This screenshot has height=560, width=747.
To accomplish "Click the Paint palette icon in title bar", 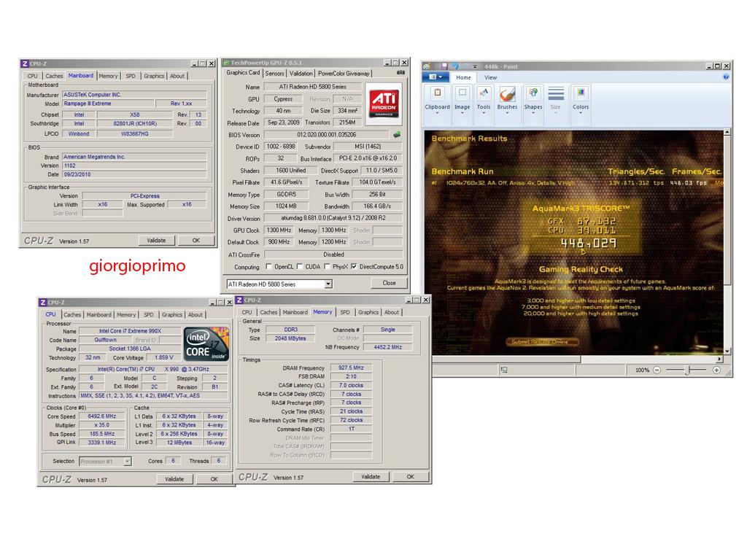I will (x=427, y=66).
